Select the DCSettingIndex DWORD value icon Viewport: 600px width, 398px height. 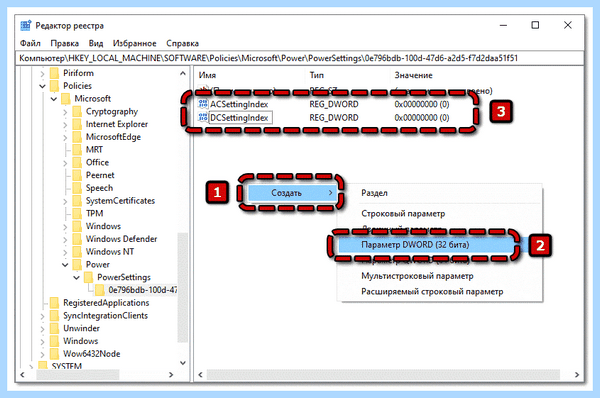202,117
